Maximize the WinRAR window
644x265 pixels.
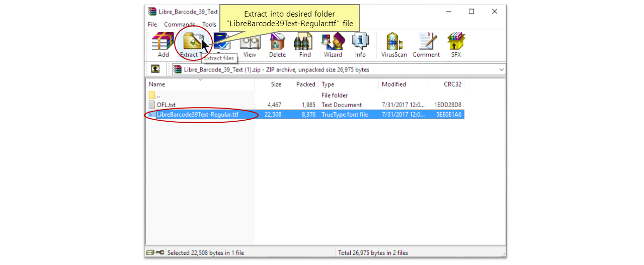tap(471, 11)
